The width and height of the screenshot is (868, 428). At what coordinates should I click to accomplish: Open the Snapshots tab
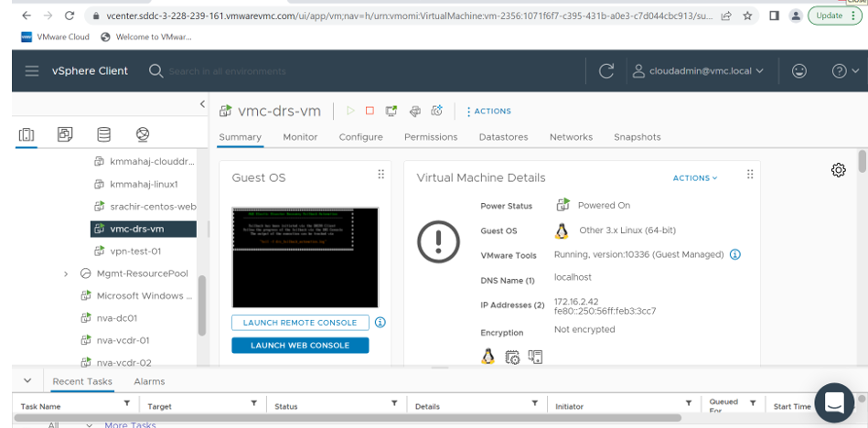(638, 137)
